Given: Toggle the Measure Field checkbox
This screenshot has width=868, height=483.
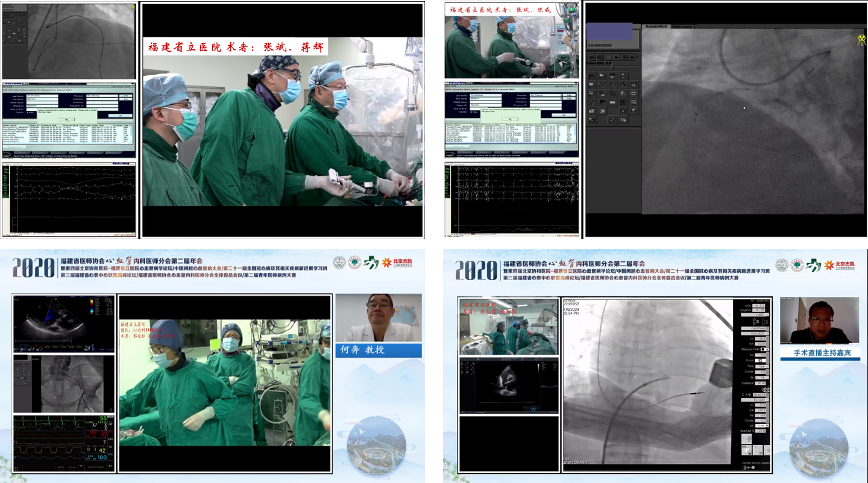Looking at the screenshot, I should pyautogui.click(x=764, y=349).
